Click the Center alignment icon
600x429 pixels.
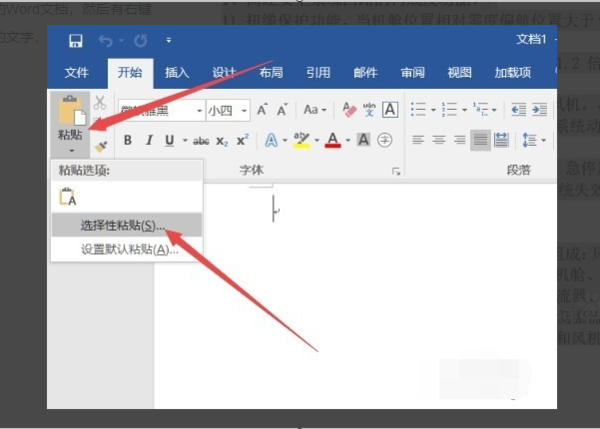(x=439, y=140)
